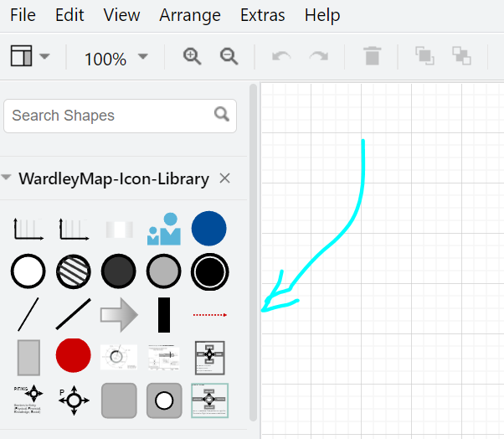Select the striped circle shape

[x=74, y=271]
